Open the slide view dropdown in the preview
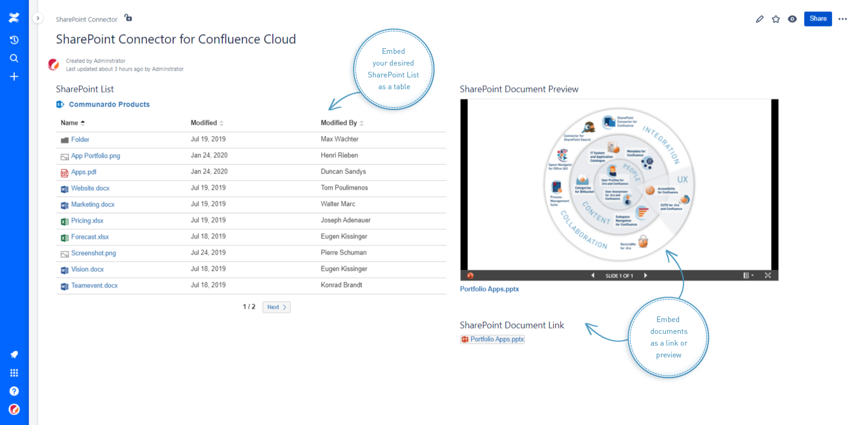868x425 pixels. [x=748, y=275]
